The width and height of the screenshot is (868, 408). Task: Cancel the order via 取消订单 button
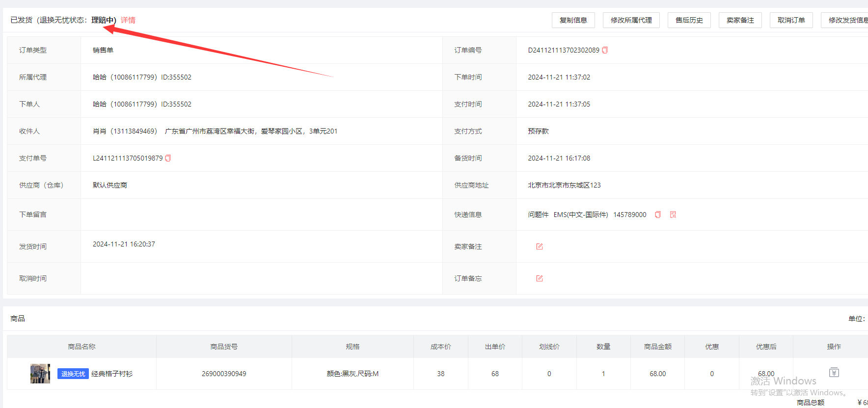(x=791, y=20)
